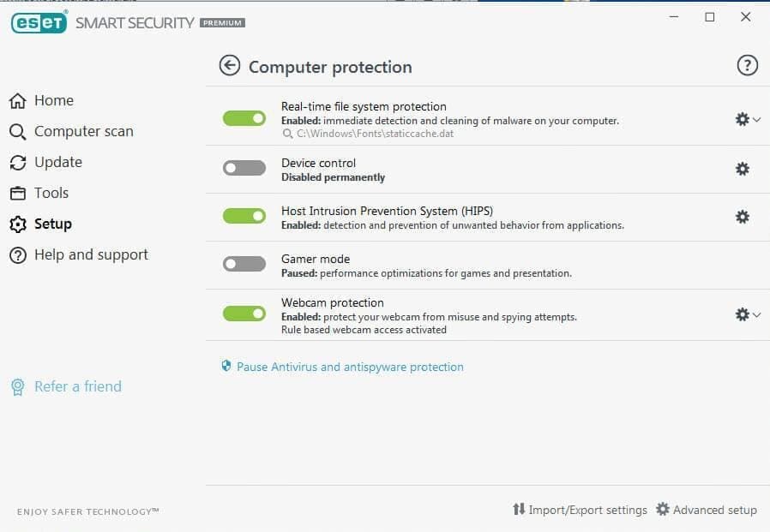Enable the Device control toggle
770x532 pixels.
click(x=244, y=169)
